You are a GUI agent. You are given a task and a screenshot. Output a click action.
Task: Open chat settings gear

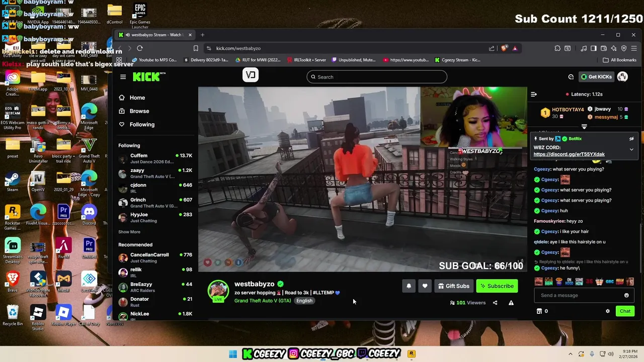coord(607,311)
